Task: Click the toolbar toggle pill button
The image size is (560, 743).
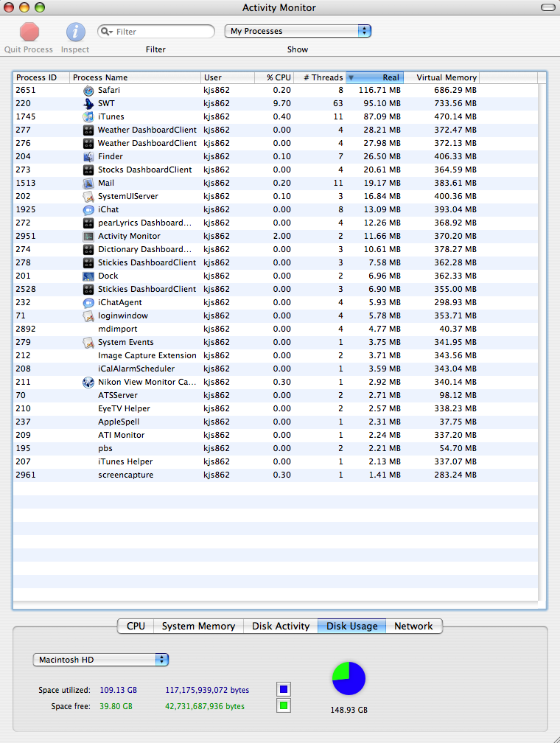Action: [548, 7]
